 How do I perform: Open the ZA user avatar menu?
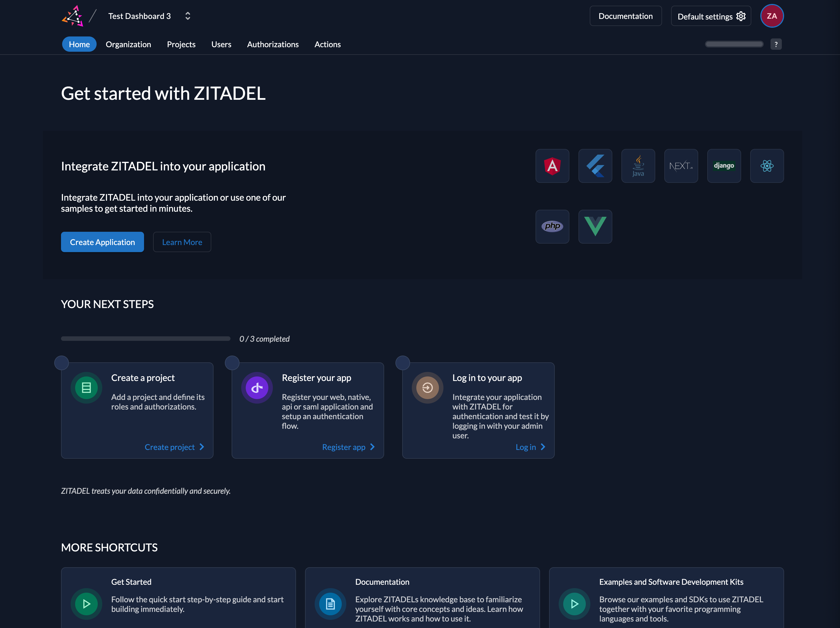[772, 16]
